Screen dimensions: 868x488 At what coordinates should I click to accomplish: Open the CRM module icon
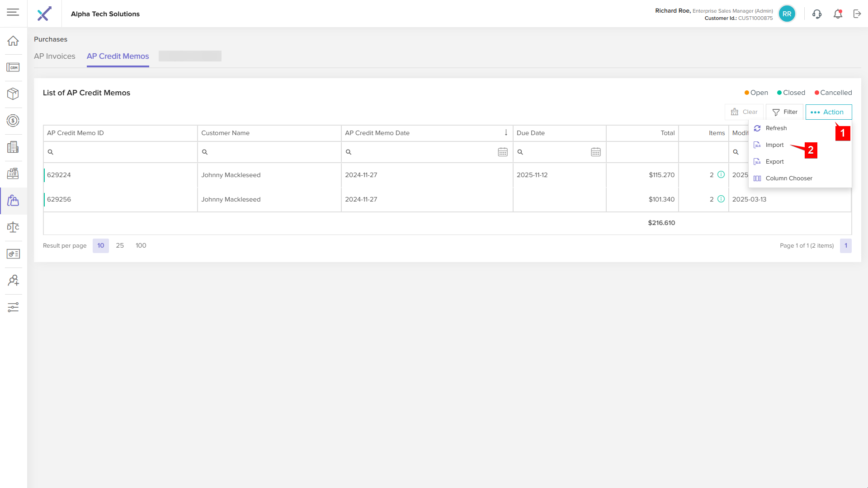(x=13, y=67)
